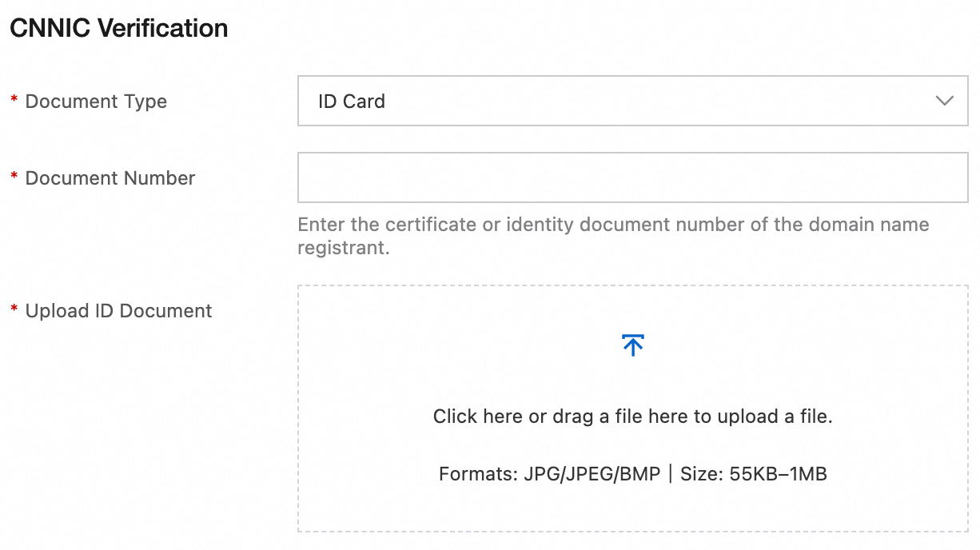The height and width of the screenshot is (550, 980).
Task: Click the pipe separator in the formats line
Action: click(x=670, y=474)
